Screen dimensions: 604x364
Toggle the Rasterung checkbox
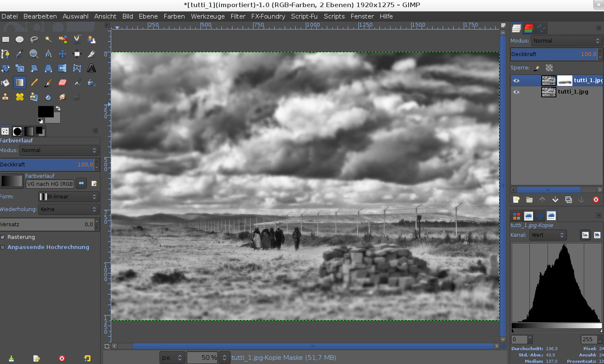[3, 237]
